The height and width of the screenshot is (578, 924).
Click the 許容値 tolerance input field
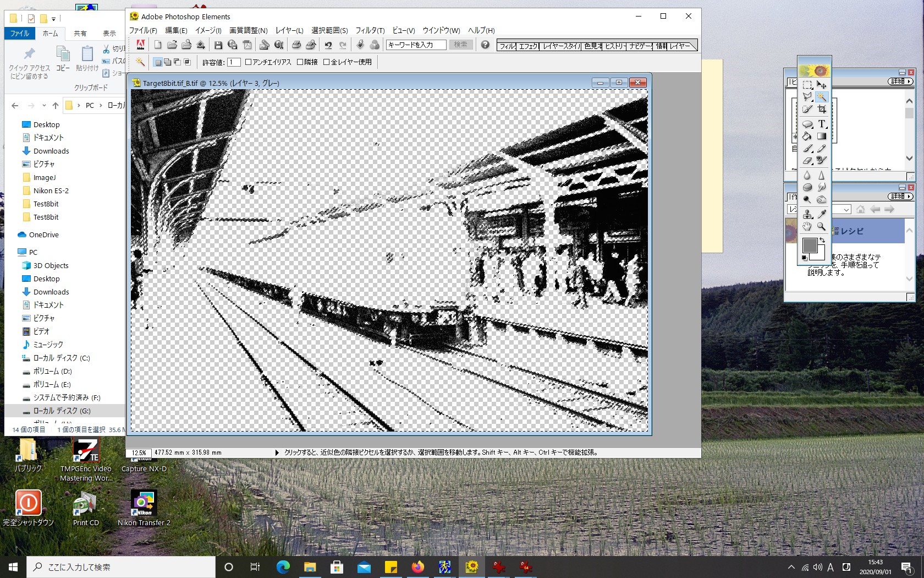tap(234, 62)
